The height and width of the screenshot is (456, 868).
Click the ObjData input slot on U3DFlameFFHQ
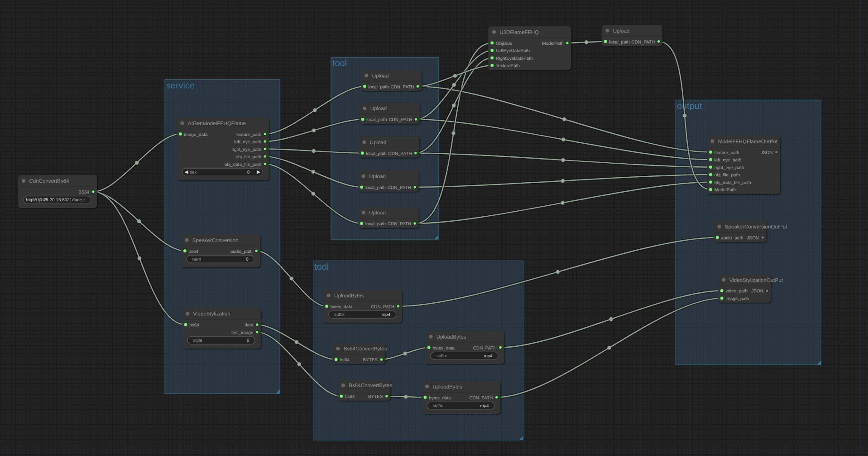[492, 43]
